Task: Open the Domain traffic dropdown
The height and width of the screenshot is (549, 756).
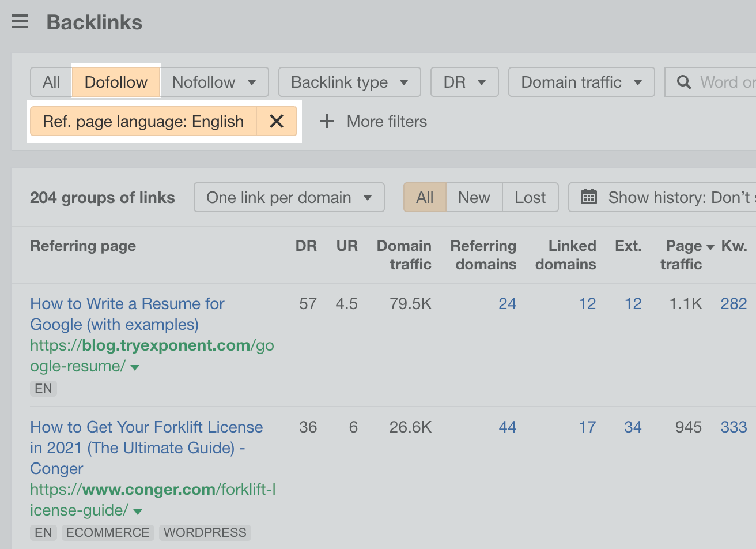Action: pyautogui.click(x=581, y=82)
